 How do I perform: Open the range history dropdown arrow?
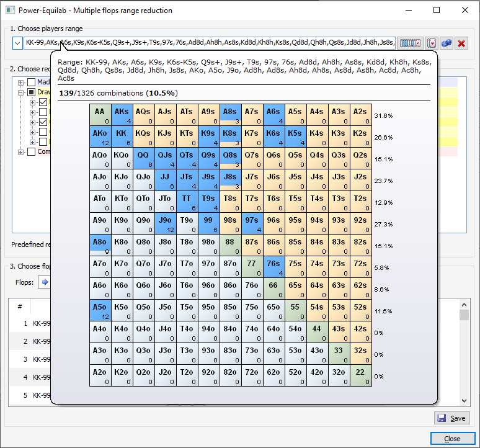tap(17, 43)
